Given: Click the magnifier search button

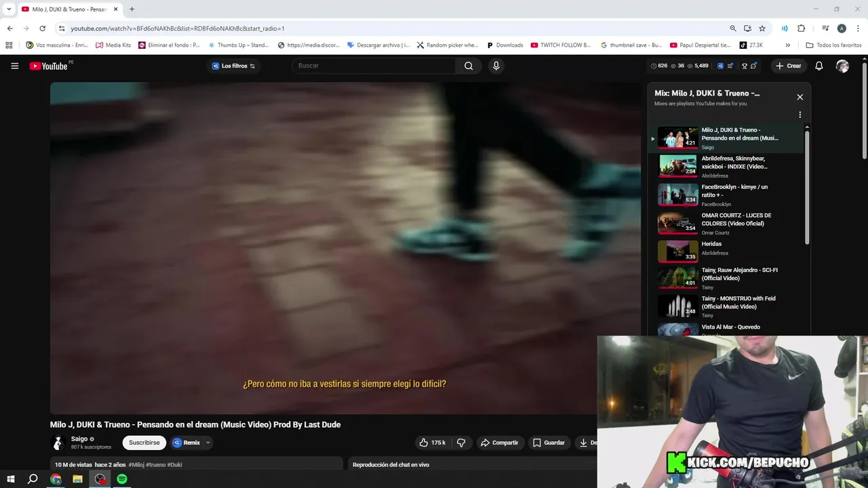Looking at the screenshot, I should click(x=469, y=66).
